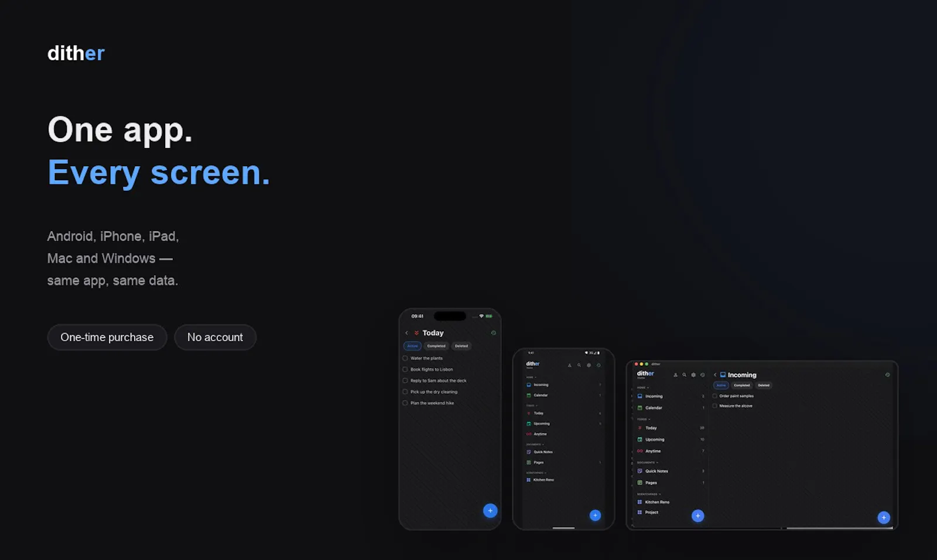Screen dimensions: 937x560
Task: Tap the settings gear on the Android phone
Action: pos(589,365)
